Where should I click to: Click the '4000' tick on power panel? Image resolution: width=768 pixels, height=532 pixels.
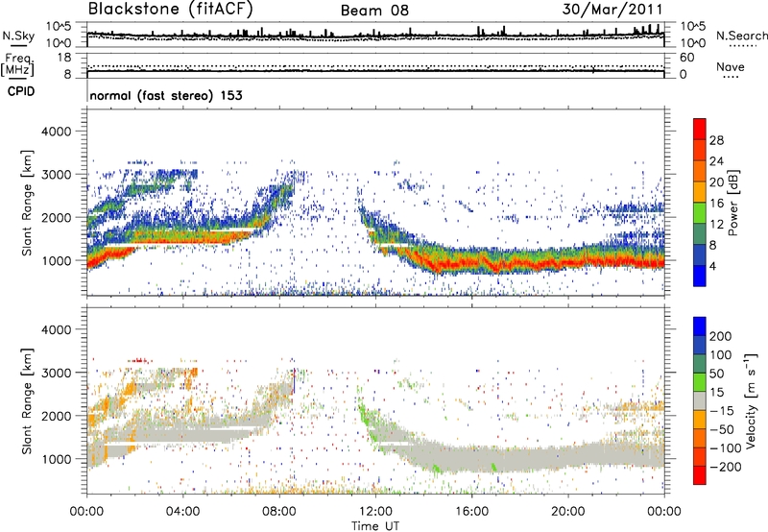56,132
